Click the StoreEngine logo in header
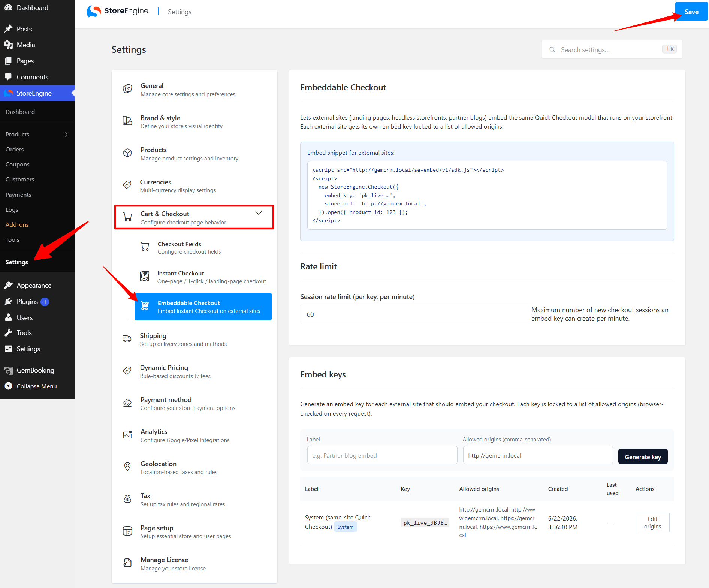Screen dimensions: 709x588 (x=117, y=11)
